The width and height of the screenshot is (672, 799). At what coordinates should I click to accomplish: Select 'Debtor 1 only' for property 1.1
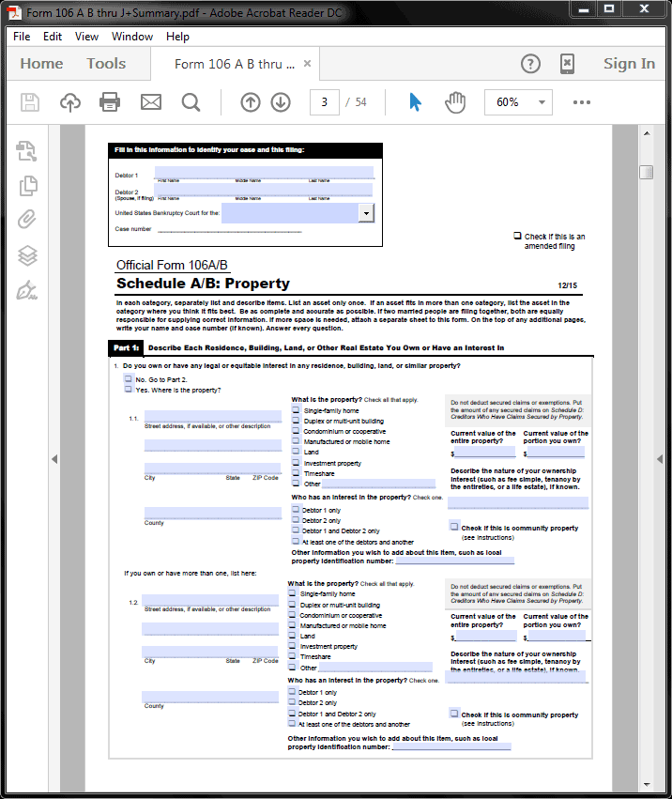tap(296, 509)
